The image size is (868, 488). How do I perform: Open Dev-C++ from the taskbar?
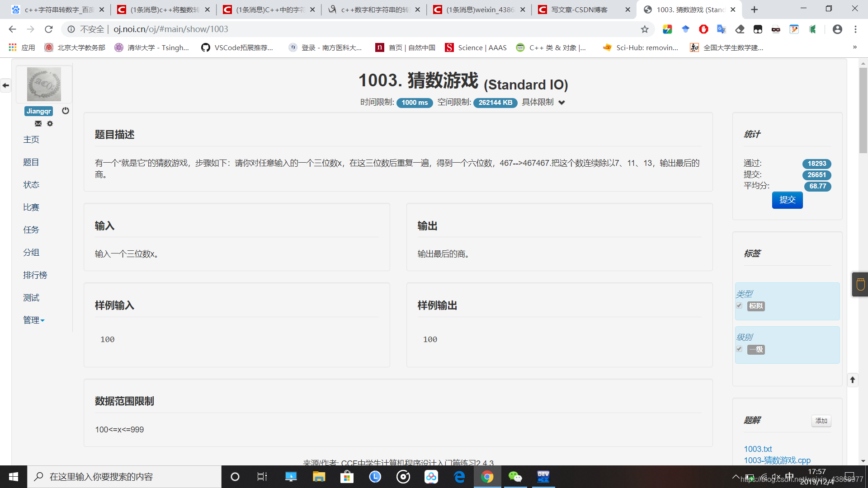pyautogui.click(x=543, y=477)
